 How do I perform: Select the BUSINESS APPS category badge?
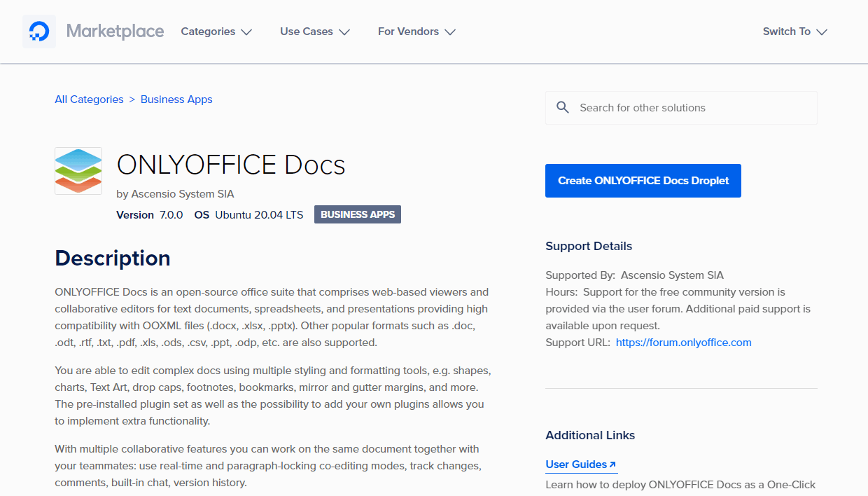coord(357,214)
